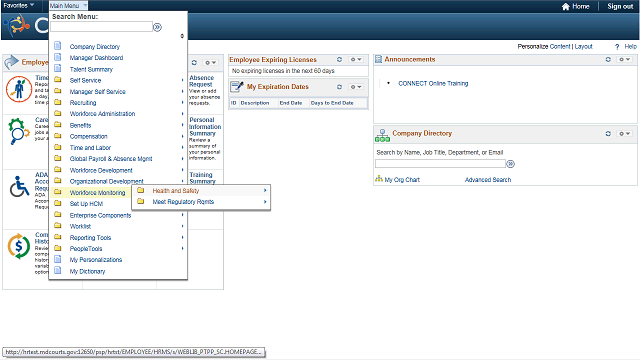Screen dimensions: 640x360
Task: Select Meet Regulatory Rqmts menu item
Action: 183,202
